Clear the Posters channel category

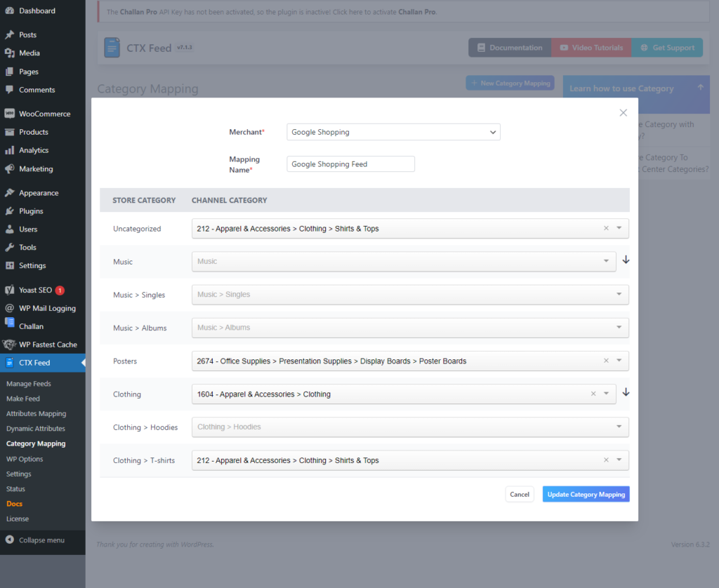(x=606, y=361)
